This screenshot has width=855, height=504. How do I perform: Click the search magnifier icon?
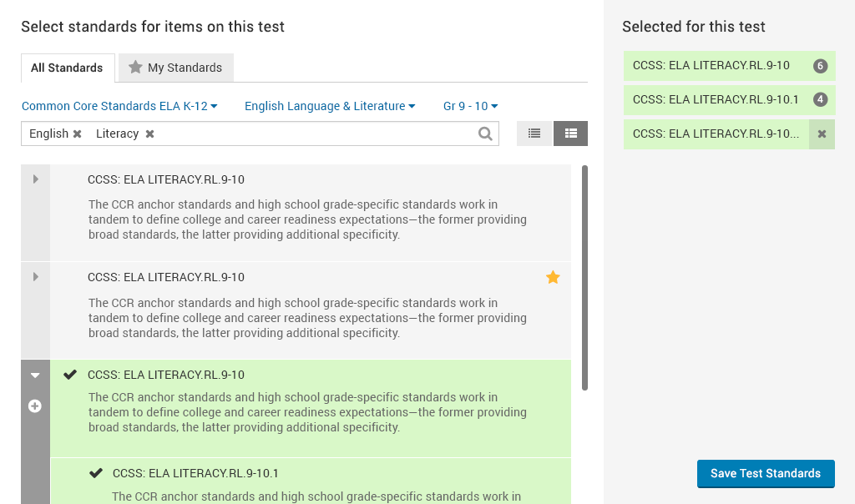pos(485,134)
